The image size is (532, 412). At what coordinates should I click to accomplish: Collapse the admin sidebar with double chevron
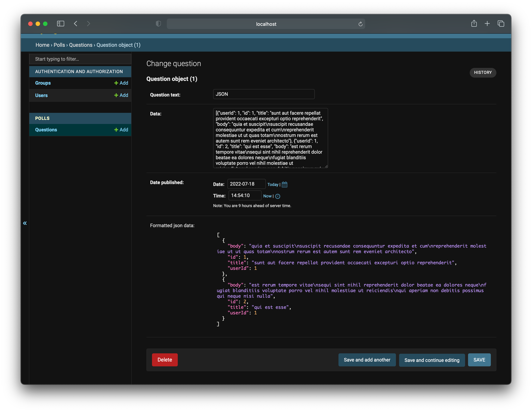25,223
